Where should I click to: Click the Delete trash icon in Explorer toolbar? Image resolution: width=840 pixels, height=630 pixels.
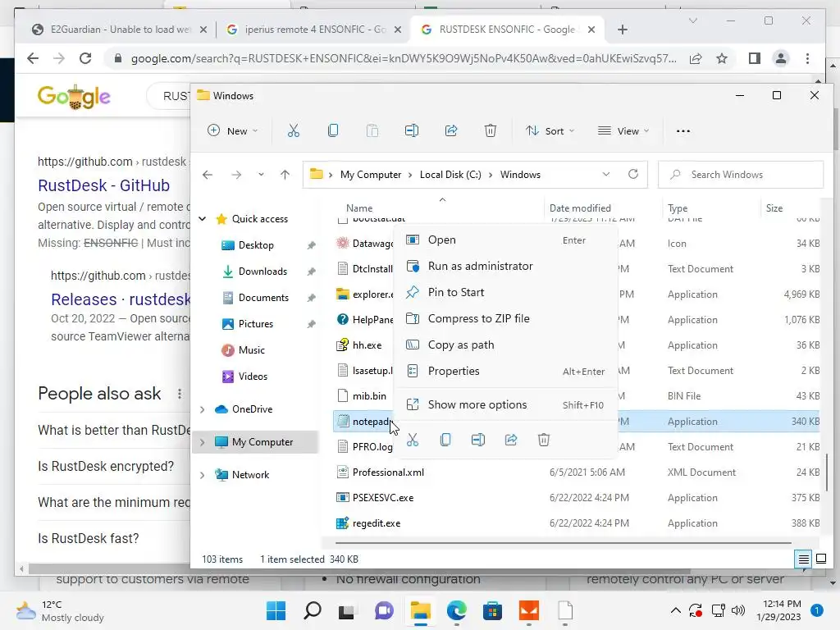(491, 130)
